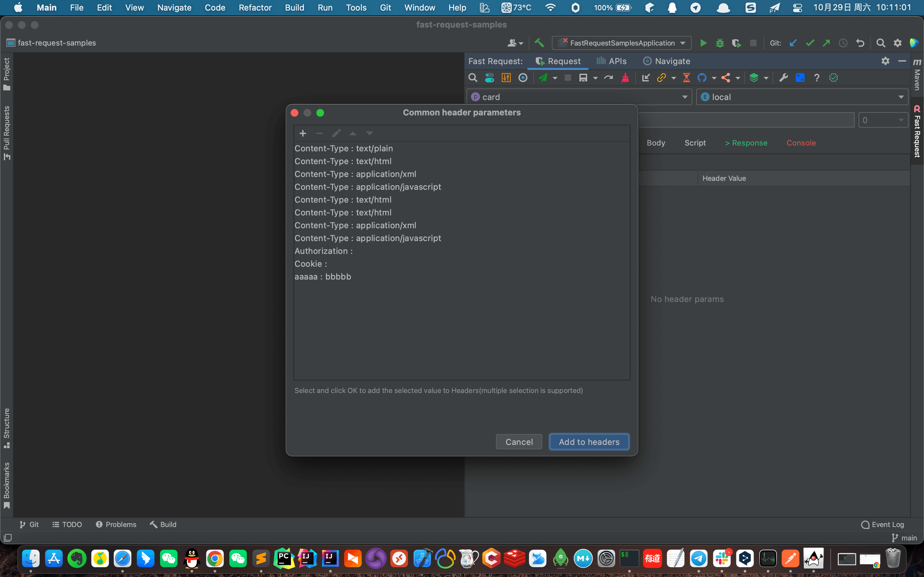Click the blue expand window icon
The height and width of the screenshot is (577, 924).
point(800,78)
